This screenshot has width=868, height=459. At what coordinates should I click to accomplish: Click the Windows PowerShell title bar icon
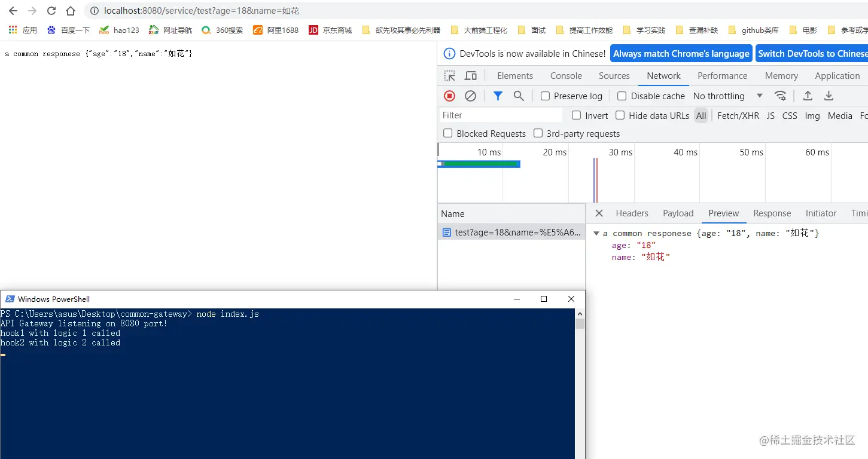click(x=10, y=299)
